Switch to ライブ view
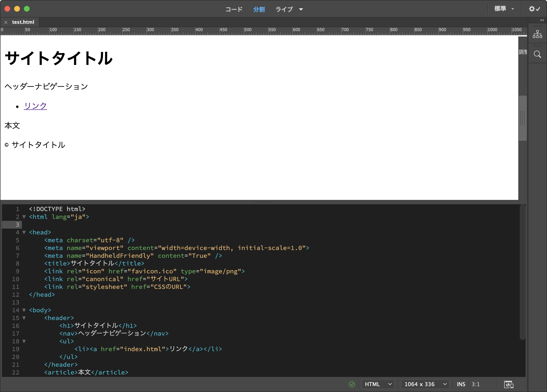The image size is (547, 392). (x=284, y=9)
